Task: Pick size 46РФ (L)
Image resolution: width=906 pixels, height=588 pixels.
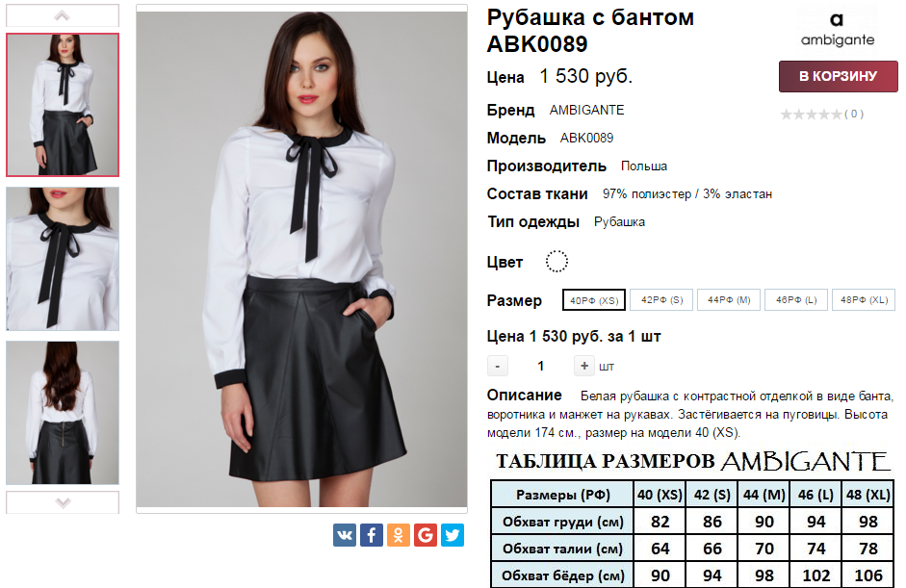Action: (x=796, y=300)
